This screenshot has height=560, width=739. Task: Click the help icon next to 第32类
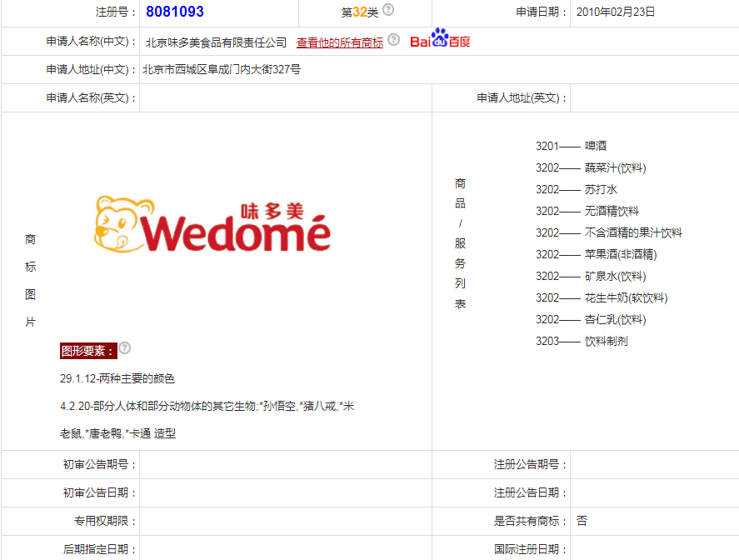click(388, 11)
